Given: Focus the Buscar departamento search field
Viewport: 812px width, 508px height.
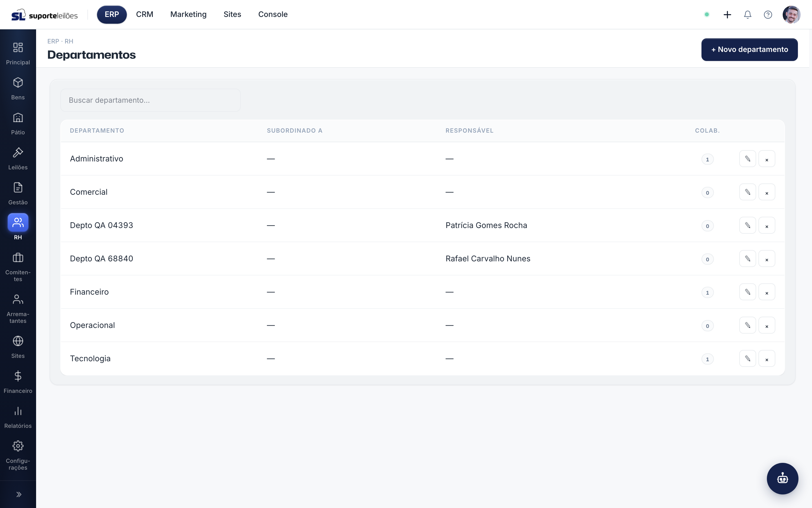Looking at the screenshot, I should point(150,100).
